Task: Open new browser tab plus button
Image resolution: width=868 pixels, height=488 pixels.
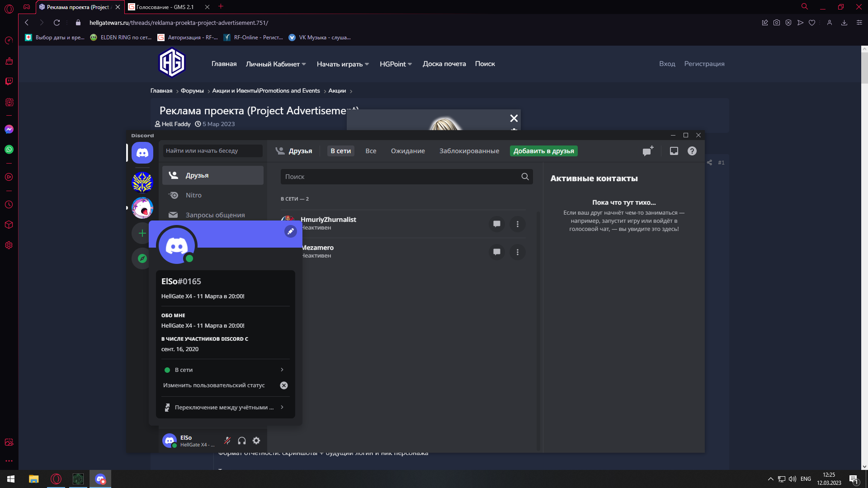Action: click(221, 6)
